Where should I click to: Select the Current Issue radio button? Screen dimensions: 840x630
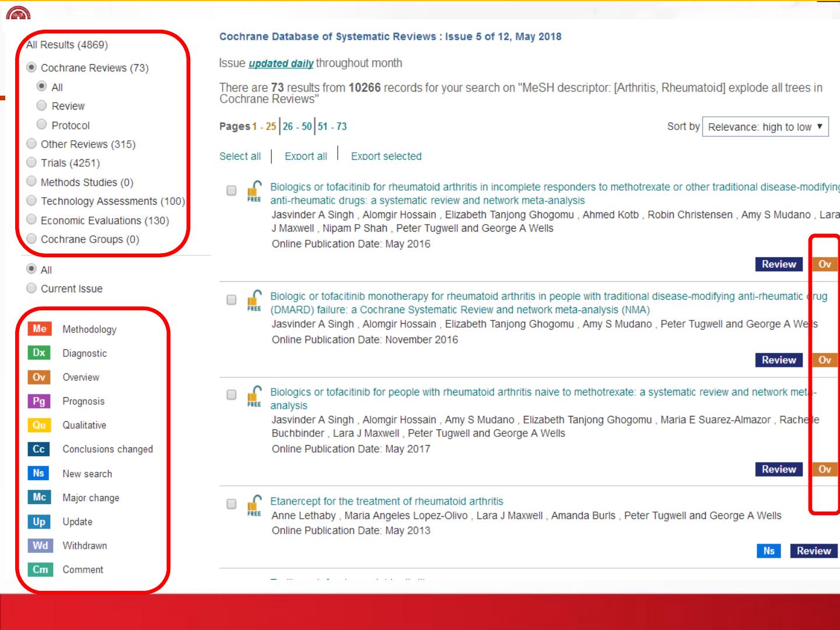tap(32, 288)
